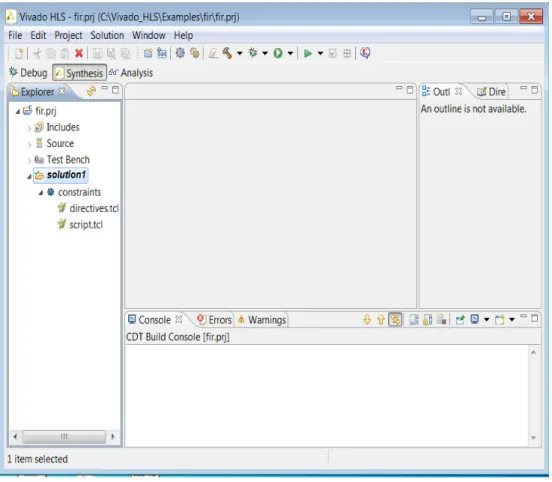Viewport: 552px width, 482px height.
Task: Click Link with Editor arrows in Explorer
Action: [x=92, y=91]
